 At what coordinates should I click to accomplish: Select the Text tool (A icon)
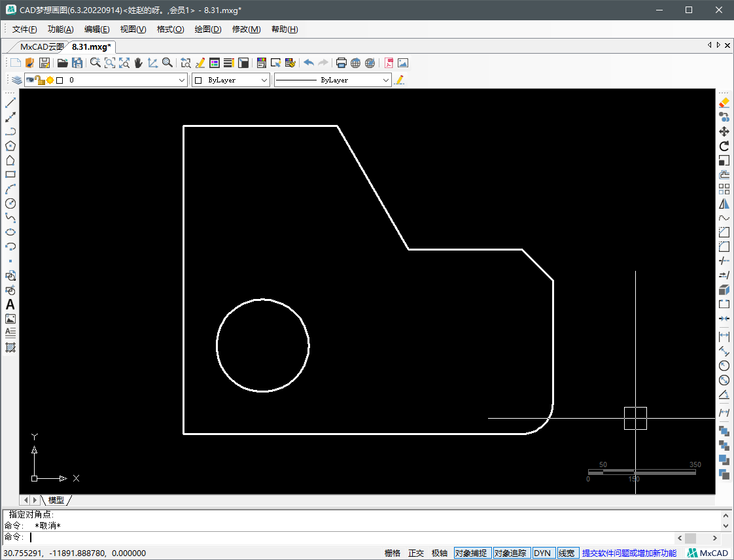(10, 305)
